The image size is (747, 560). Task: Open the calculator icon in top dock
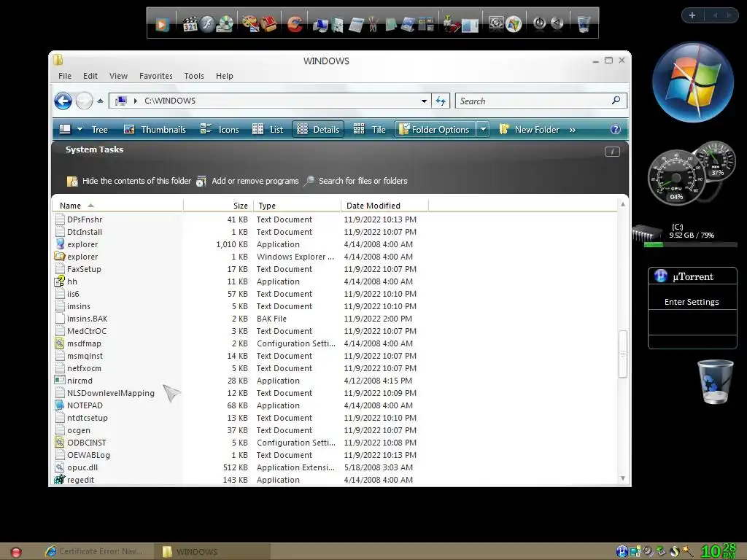pos(356,25)
